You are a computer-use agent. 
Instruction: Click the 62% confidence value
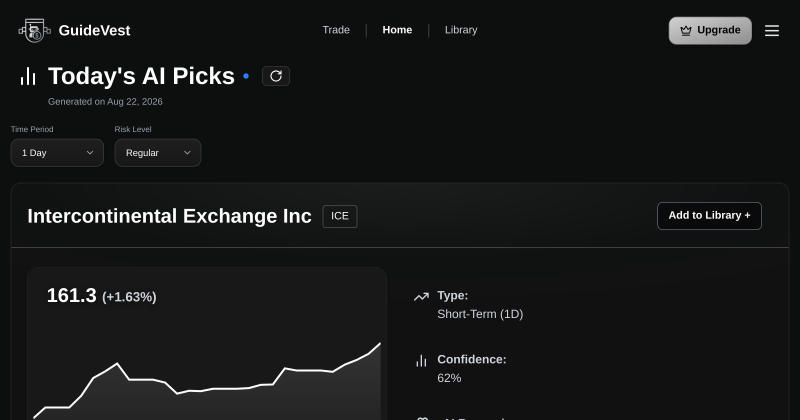(449, 378)
